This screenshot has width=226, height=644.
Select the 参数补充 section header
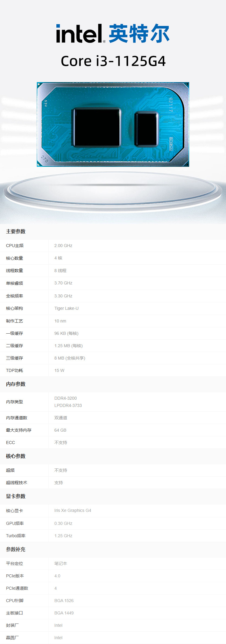pyautogui.click(x=16, y=549)
